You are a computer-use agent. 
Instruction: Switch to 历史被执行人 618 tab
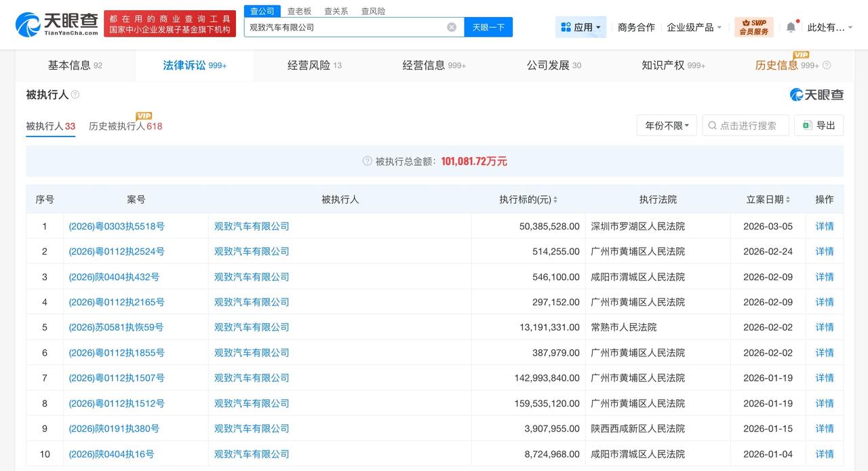pyautogui.click(x=126, y=126)
